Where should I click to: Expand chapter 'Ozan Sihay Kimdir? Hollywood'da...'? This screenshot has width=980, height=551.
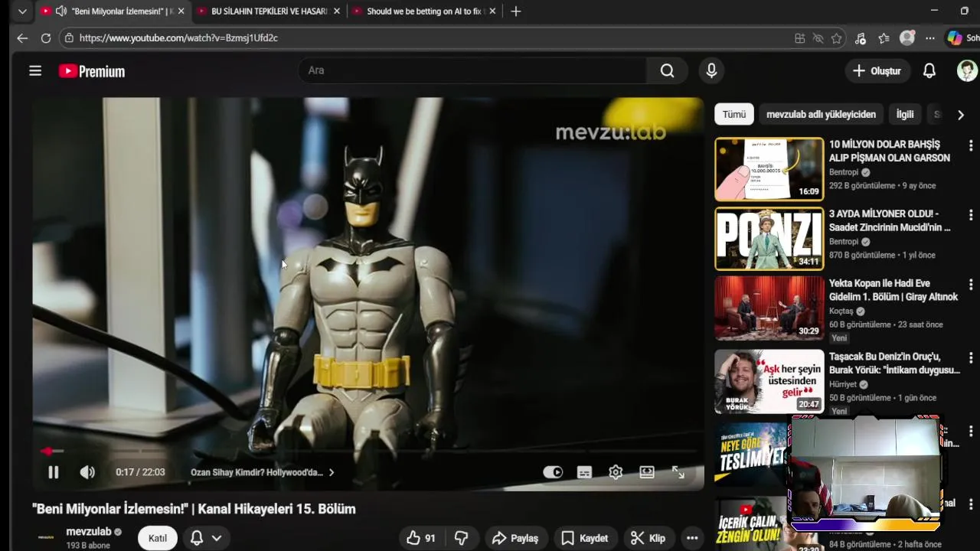click(x=263, y=472)
